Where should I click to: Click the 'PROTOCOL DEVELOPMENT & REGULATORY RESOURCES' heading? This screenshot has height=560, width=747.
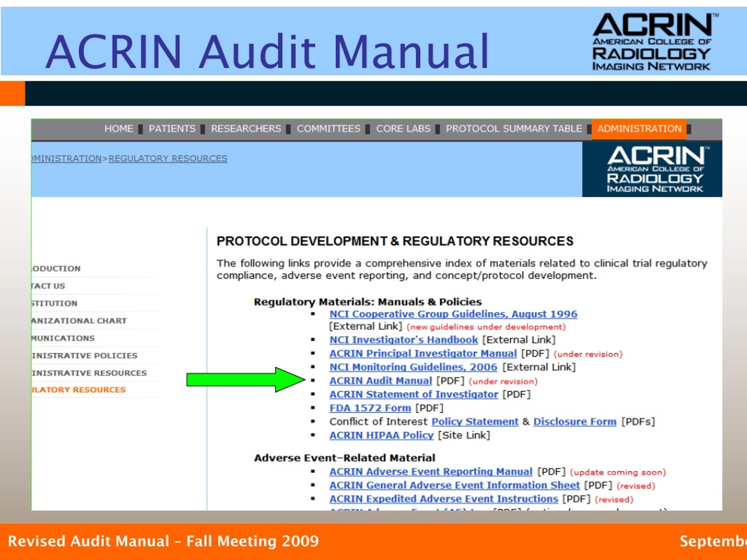[395, 241]
